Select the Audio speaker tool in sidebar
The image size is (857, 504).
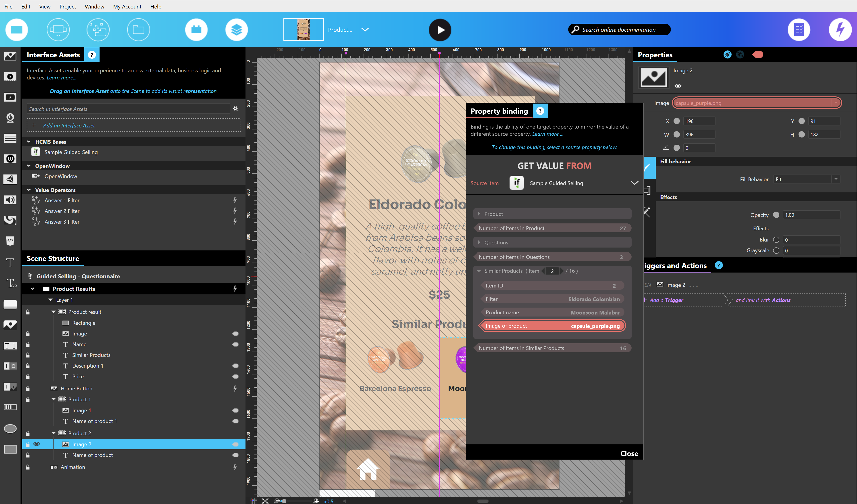pos(10,200)
